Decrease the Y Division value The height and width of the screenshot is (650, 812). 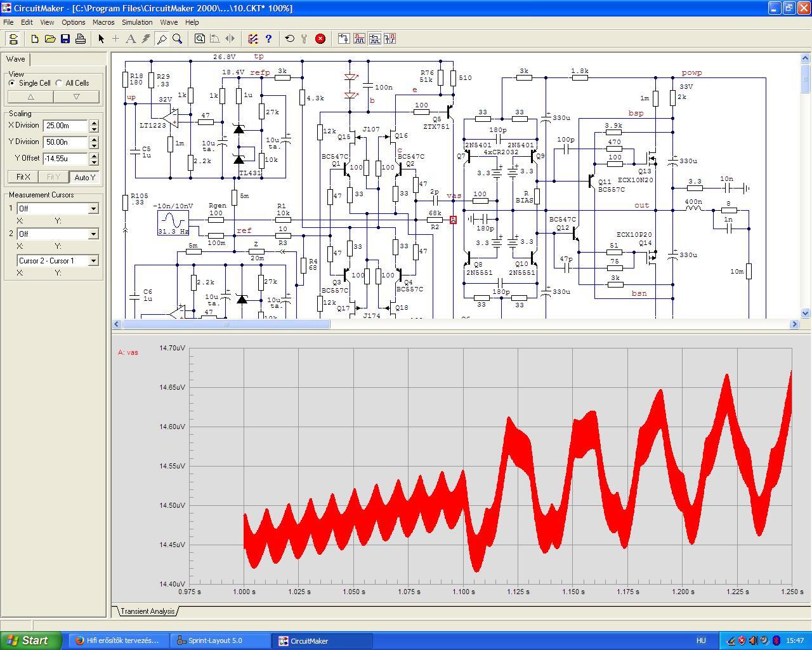[94, 145]
